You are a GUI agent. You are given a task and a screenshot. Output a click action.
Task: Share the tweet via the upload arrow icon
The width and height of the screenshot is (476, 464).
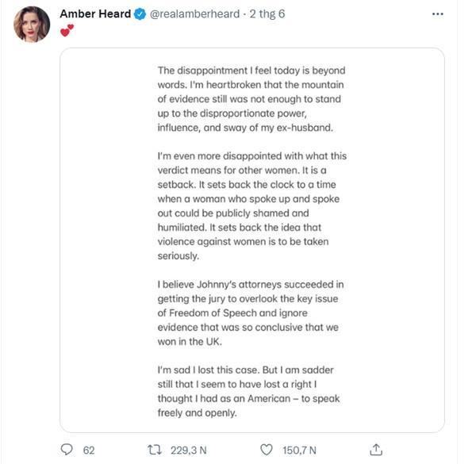click(378, 450)
